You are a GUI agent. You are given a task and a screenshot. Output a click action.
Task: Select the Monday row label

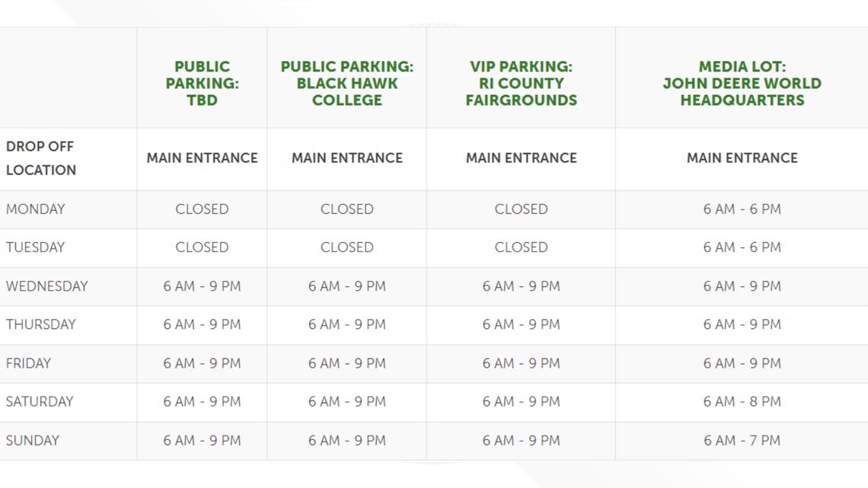pos(36,209)
